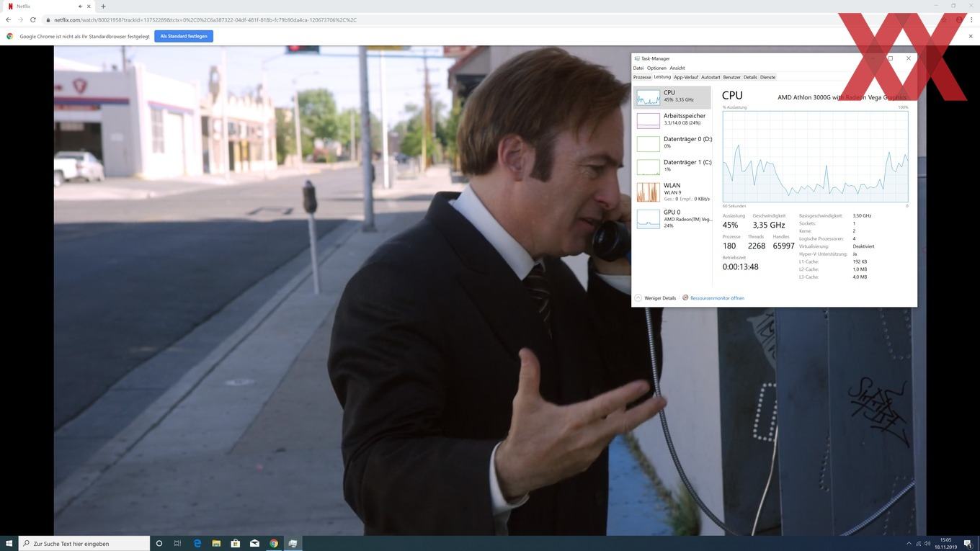Select the WLAN performance entry
This screenshot has height=551, width=980.
pos(672,192)
